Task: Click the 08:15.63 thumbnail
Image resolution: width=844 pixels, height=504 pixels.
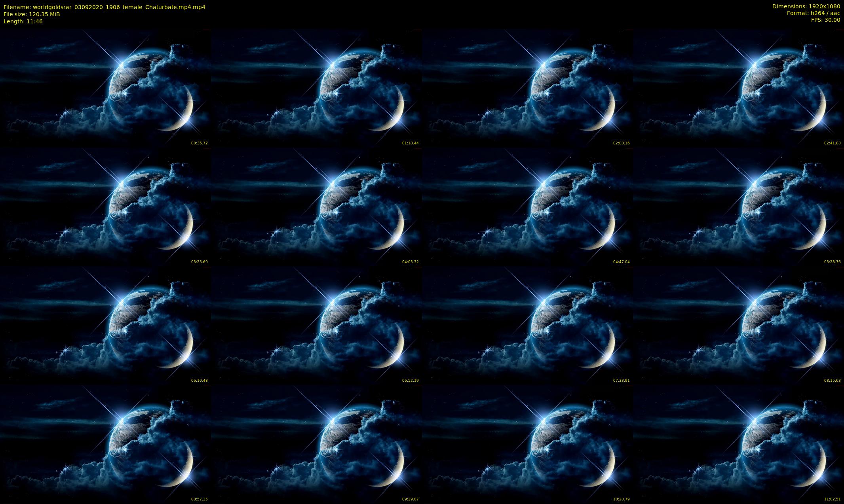Action: [x=738, y=325]
